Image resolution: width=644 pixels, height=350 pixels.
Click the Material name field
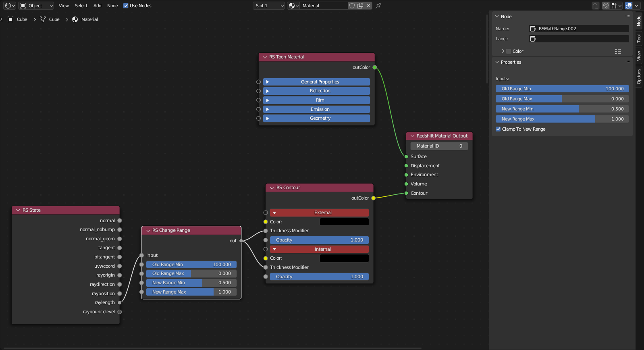click(324, 6)
